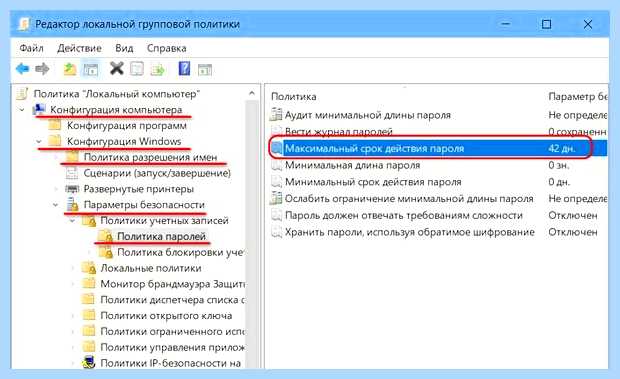Viewport: 620px width, 379px height.
Task: Click the policy scroll icon in root tree node
Action: 22,94
